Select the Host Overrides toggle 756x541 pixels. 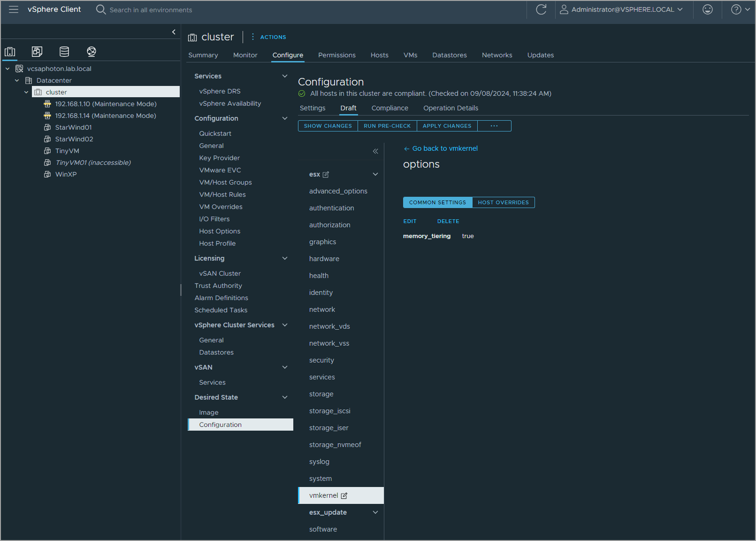504,202
